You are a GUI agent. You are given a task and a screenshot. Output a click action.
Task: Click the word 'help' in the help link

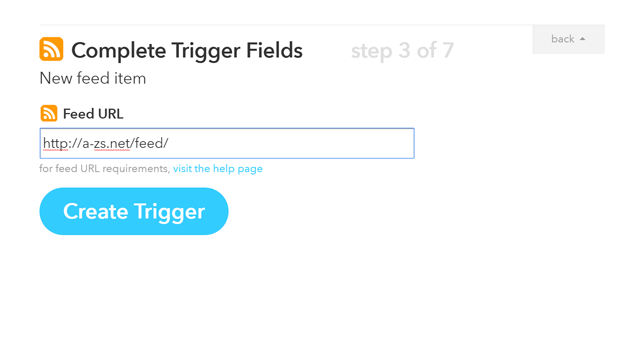(223, 169)
